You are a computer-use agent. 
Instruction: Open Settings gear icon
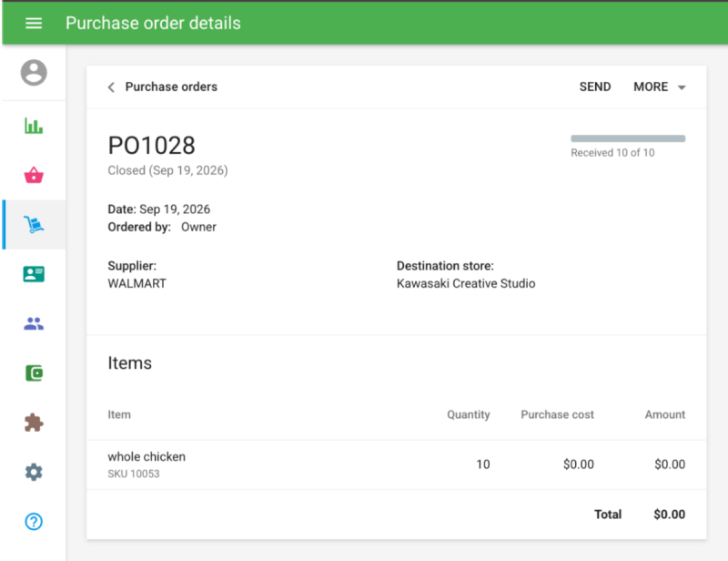34,473
